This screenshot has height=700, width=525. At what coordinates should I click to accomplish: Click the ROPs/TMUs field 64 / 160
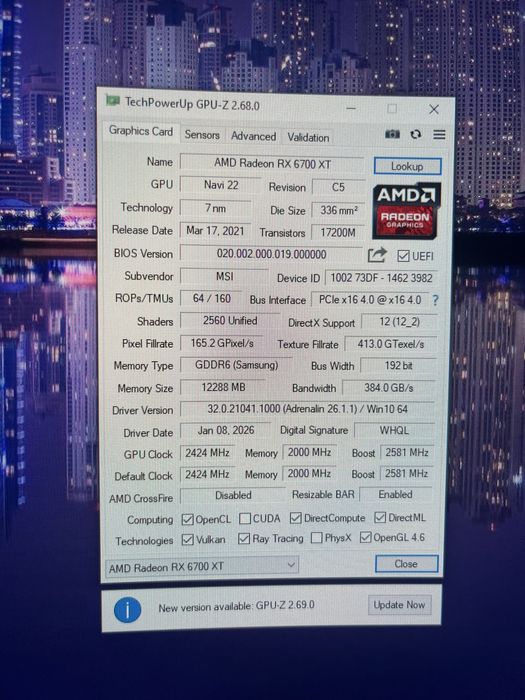(211, 298)
